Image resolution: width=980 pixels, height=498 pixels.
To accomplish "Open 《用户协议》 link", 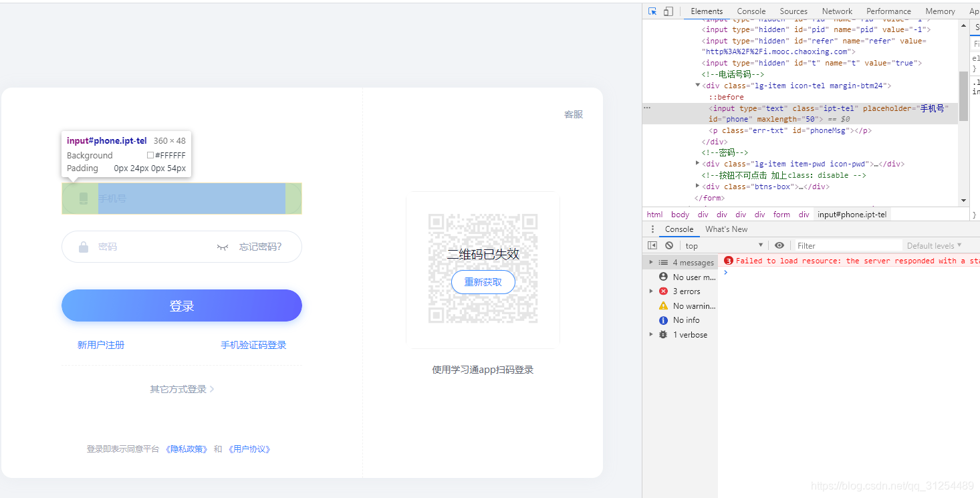I will click(249, 449).
